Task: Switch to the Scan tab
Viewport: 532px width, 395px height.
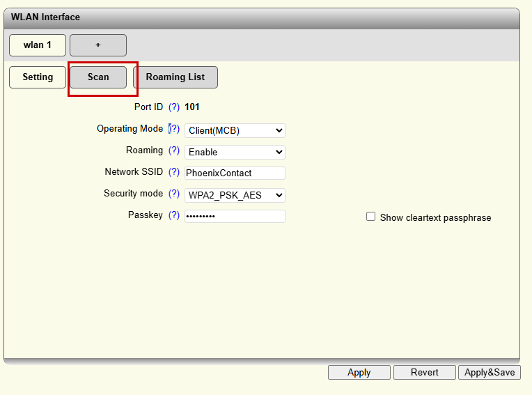Action: (98, 77)
